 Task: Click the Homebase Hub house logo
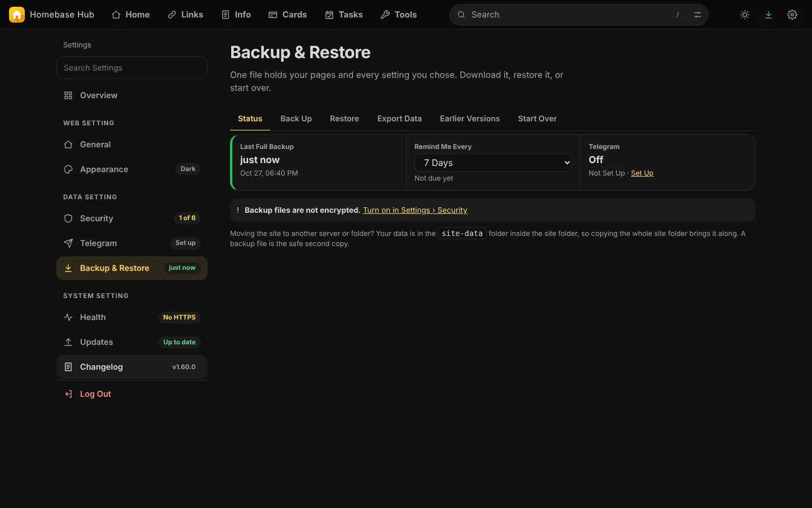pos(17,15)
